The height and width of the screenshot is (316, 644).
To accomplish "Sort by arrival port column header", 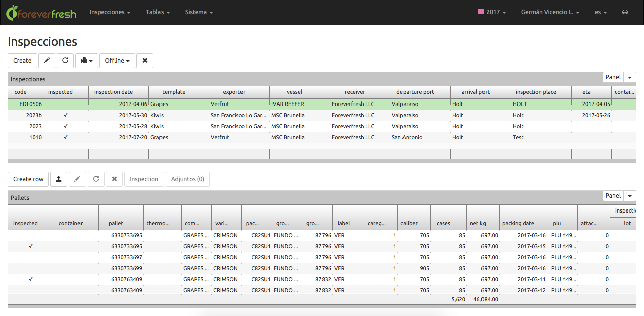I will [x=480, y=92].
